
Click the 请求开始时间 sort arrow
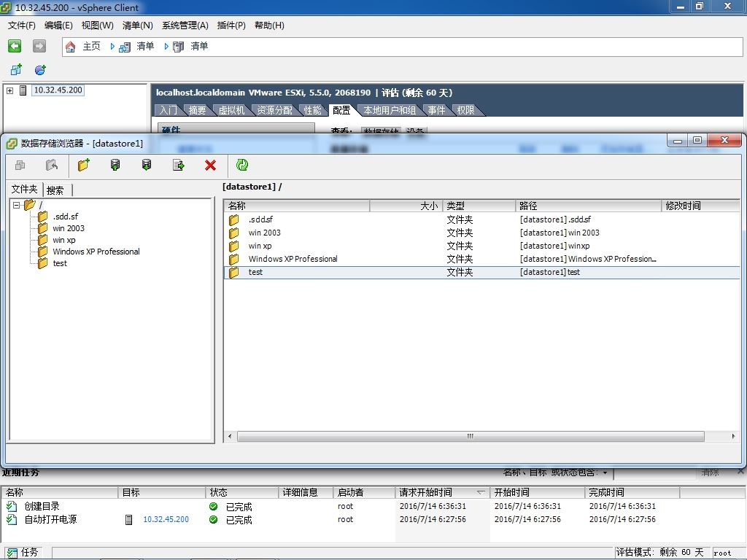click(x=481, y=492)
